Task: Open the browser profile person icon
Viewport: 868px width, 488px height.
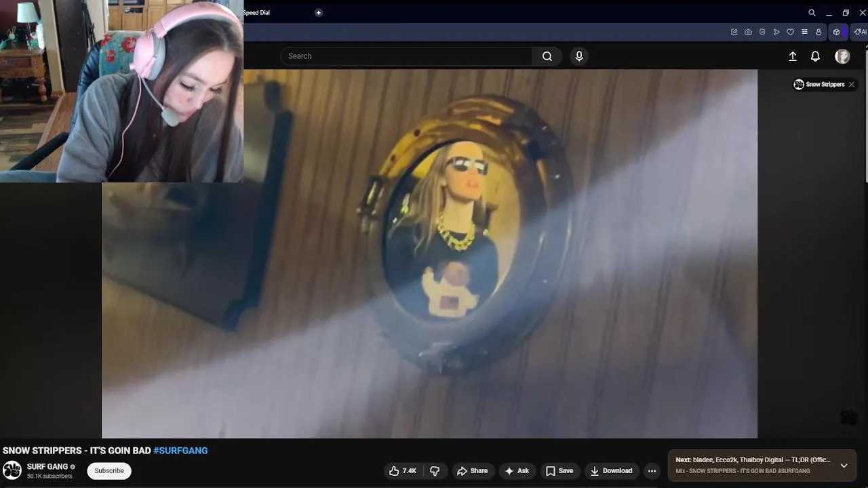Action: point(818,32)
